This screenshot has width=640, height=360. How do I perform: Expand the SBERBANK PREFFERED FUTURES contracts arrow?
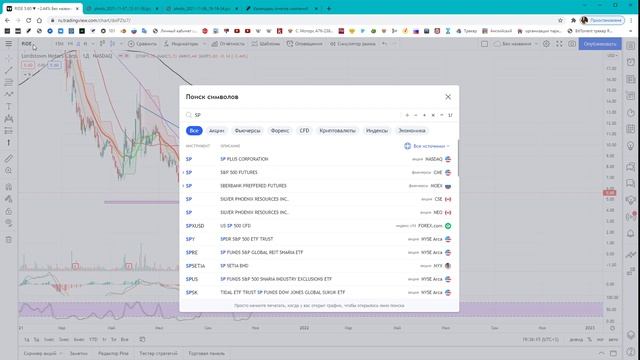(x=183, y=186)
